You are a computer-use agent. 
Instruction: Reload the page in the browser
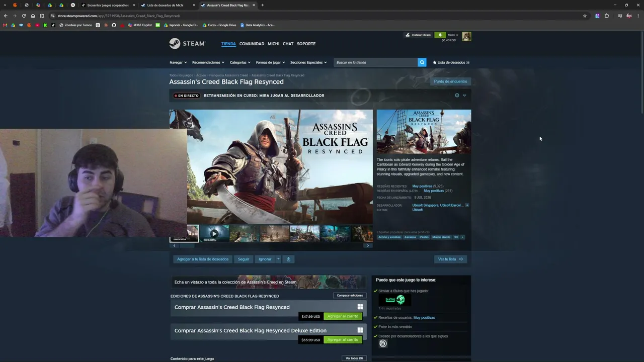coord(24,16)
